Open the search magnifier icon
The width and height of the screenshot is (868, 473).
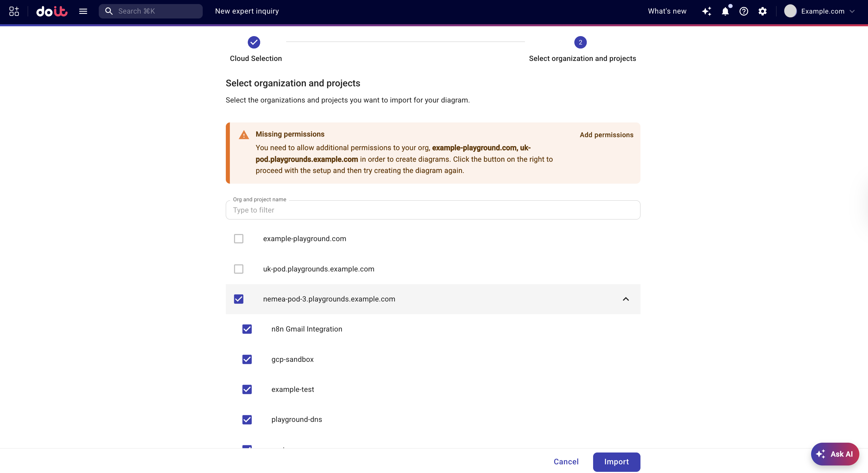click(109, 11)
